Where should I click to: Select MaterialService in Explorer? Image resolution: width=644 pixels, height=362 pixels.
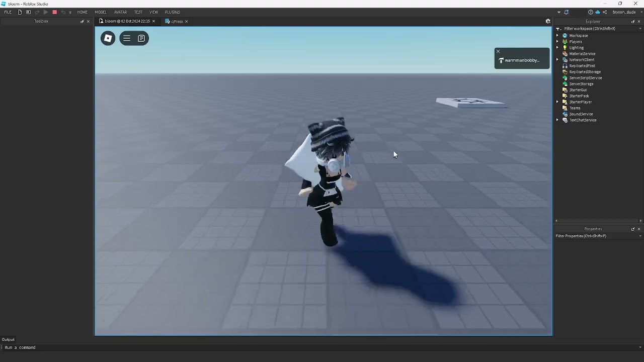click(x=582, y=54)
